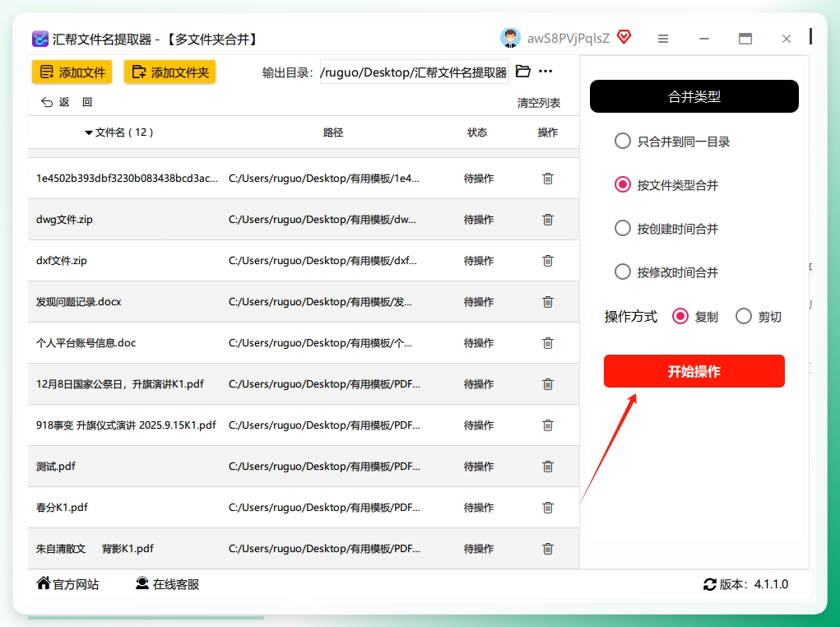The height and width of the screenshot is (627, 840).
Task: Remove dxf文件.zip using trash icon
Action: click(547, 261)
